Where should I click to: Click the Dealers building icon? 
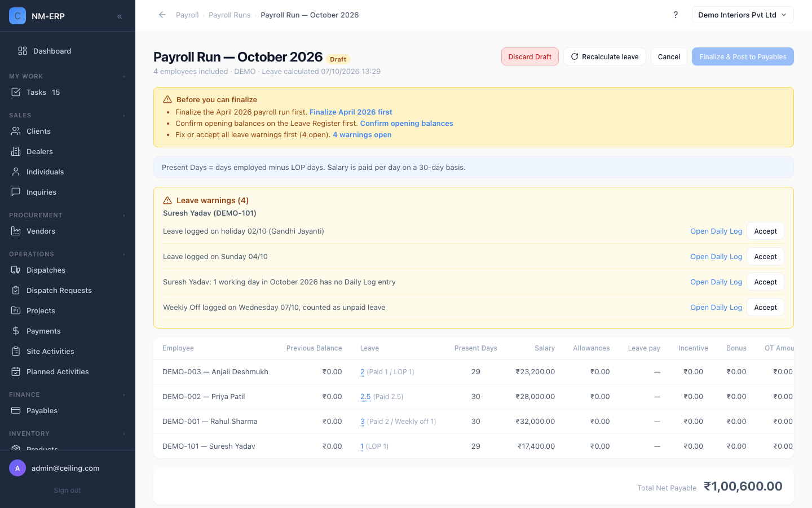pyautogui.click(x=16, y=151)
